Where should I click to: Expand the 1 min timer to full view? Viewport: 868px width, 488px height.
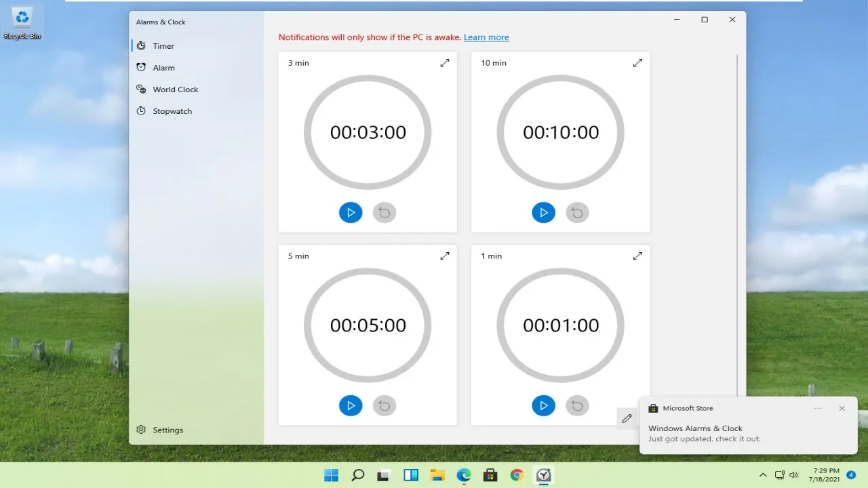coord(637,256)
